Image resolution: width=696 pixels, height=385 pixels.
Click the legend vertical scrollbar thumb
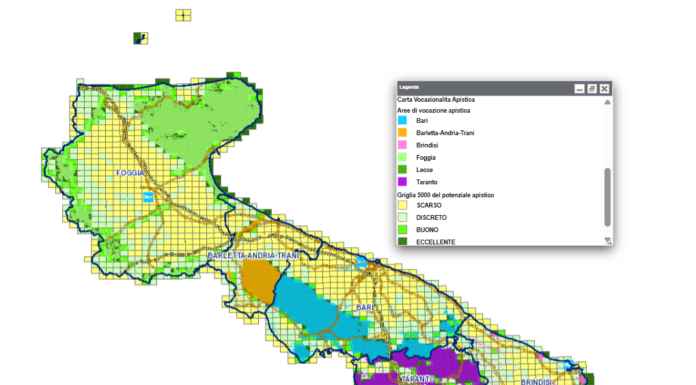[x=607, y=197]
